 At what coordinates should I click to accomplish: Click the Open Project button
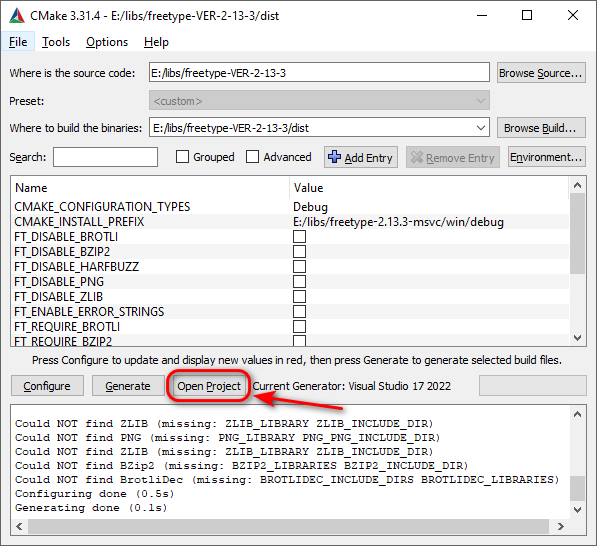[209, 386]
